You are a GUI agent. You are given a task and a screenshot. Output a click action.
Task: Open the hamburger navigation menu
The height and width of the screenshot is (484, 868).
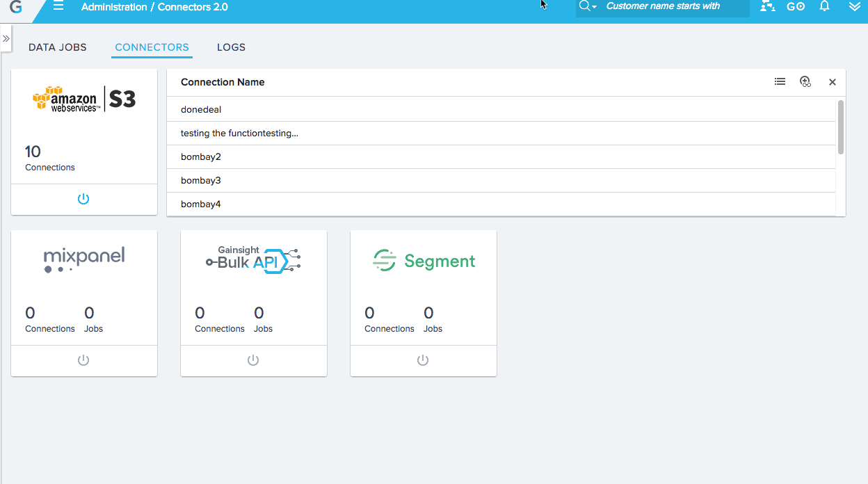point(58,7)
